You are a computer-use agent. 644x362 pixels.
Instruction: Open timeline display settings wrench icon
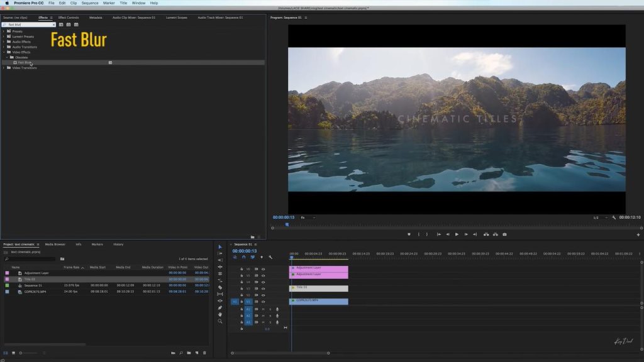(270, 258)
